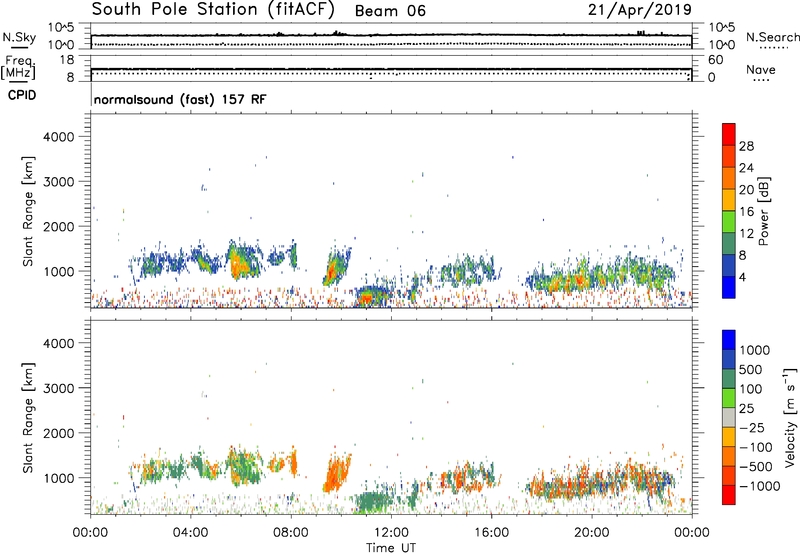800x554 pixels.
Task: Click the '16:00' time axis label
Action: coord(491,533)
